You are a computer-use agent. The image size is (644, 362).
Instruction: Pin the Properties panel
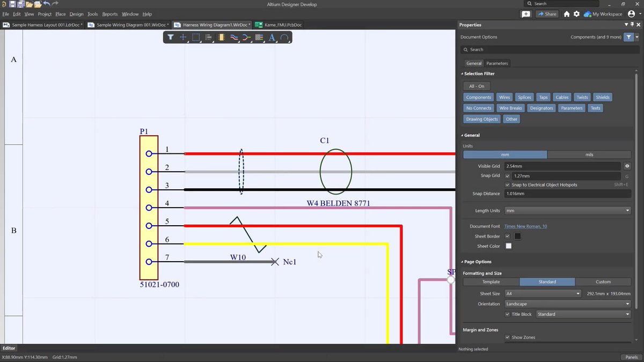(632, 25)
